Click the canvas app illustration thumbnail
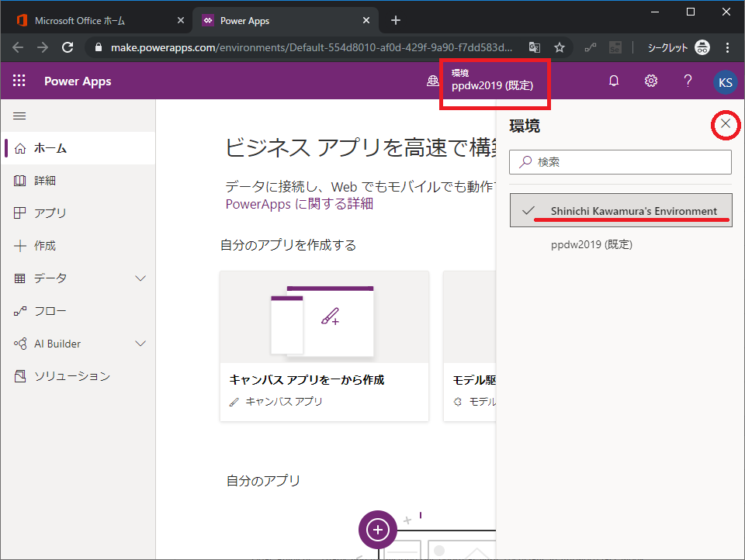Viewport: 745px width, 560px height. coord(324,316)
